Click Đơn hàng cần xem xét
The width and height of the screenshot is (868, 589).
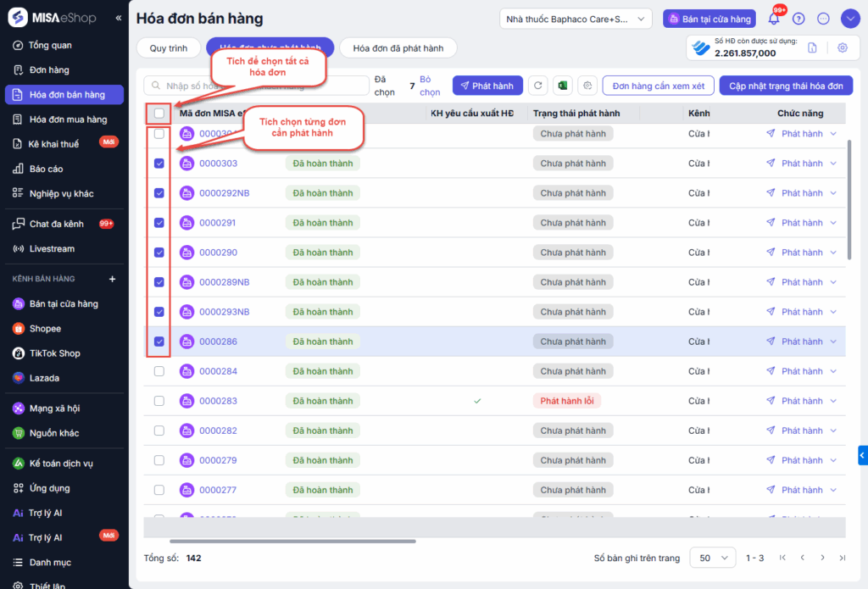658,86
